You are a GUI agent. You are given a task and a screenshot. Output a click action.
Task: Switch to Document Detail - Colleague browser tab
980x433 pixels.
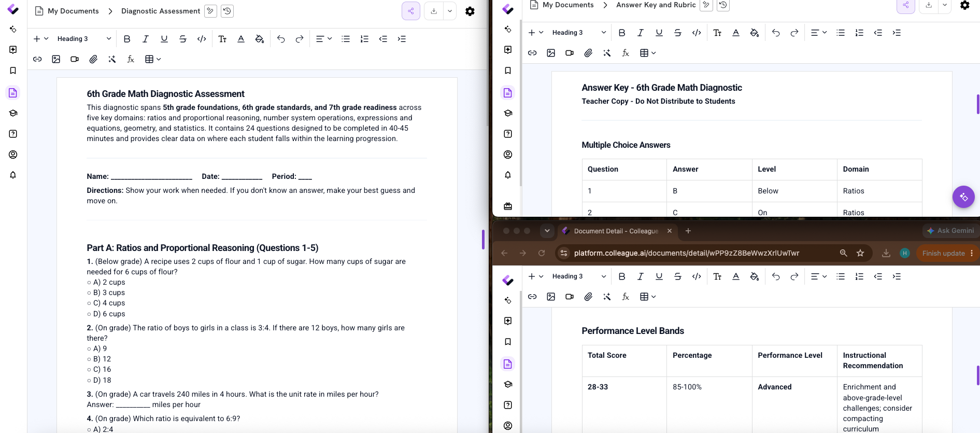(x=616, y=231)
